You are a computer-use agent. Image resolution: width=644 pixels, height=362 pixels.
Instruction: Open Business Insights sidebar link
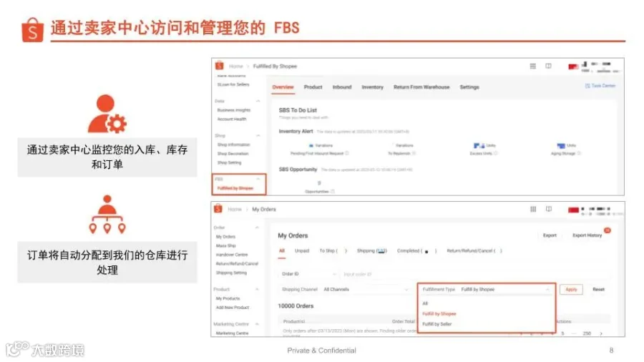(234, 110)
